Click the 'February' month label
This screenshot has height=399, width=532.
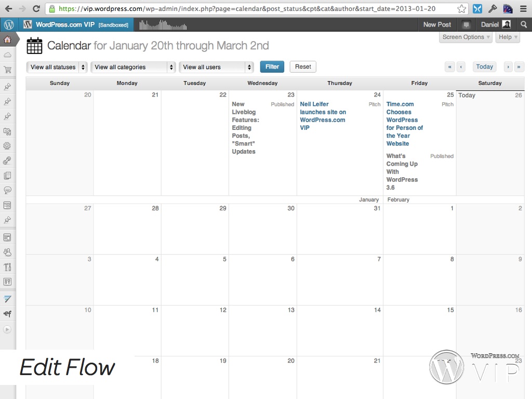click(x=398, y=199)
